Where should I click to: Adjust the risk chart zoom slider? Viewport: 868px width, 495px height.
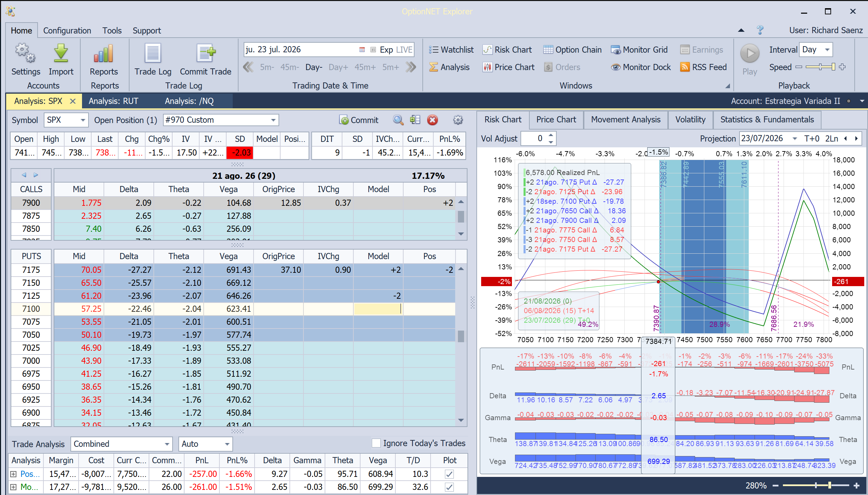click(x=816, y=485)
